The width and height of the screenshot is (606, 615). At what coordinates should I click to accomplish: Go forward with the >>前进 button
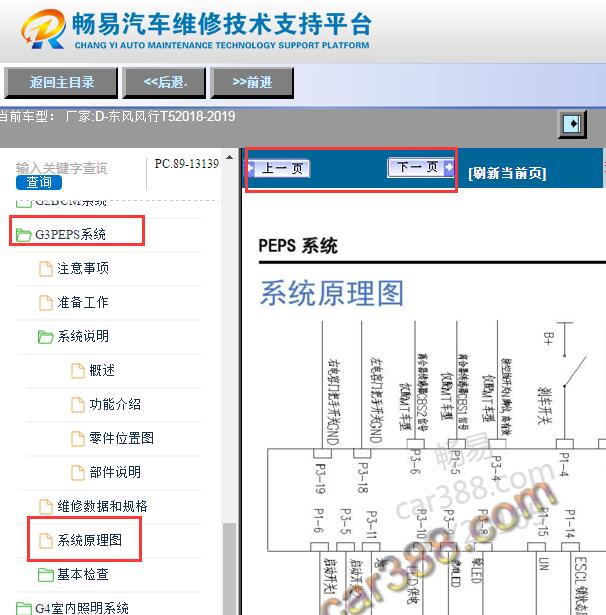(252, 83)
